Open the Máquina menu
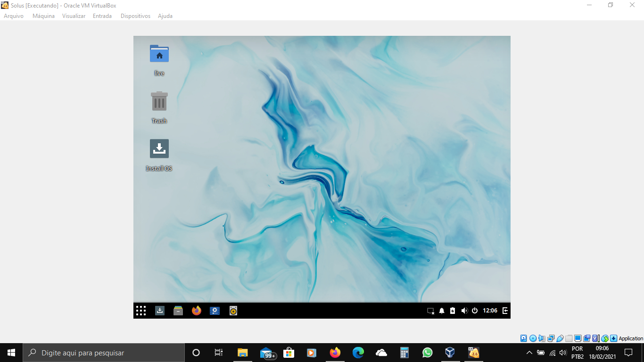The height and width of the screenshot is (362, 644). [43, 16]
